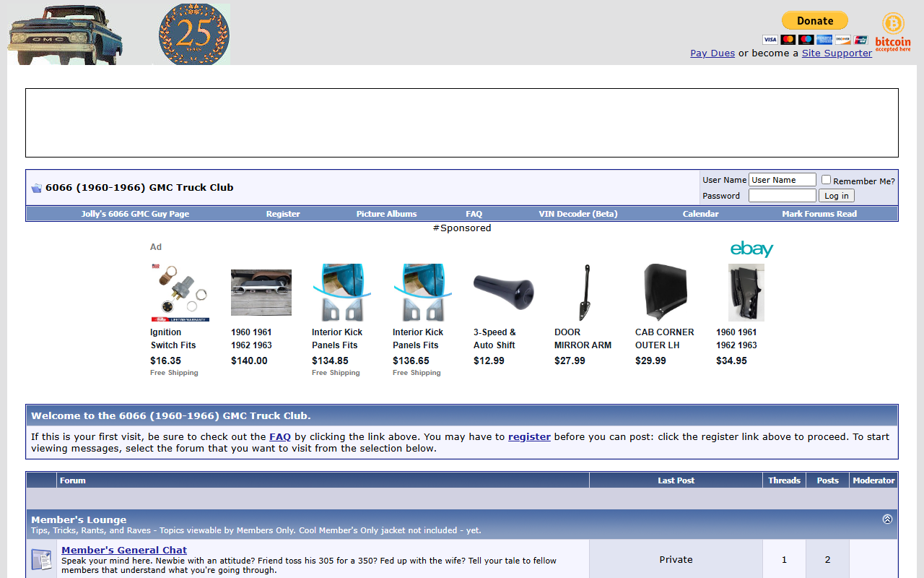924x578 pixels.
Task: Open the $140.00 1960 1961 ad image
Action: pyautogui.click(x=261, y=293)
